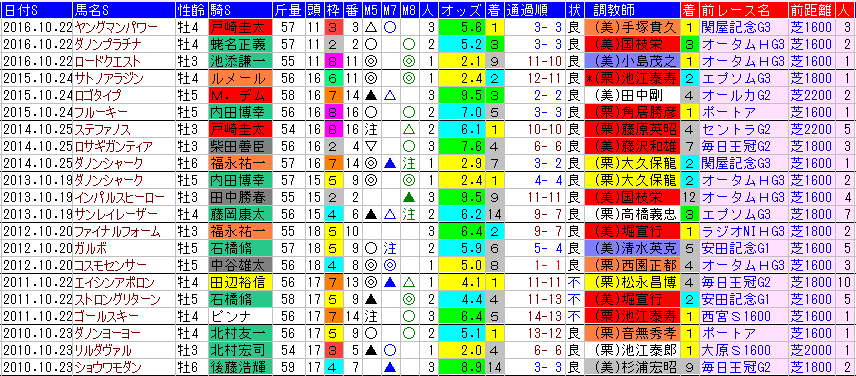This screenshot has height=376, width=856.
Task: Click jockey cell ルメール
Action: (x=239, y=78)
